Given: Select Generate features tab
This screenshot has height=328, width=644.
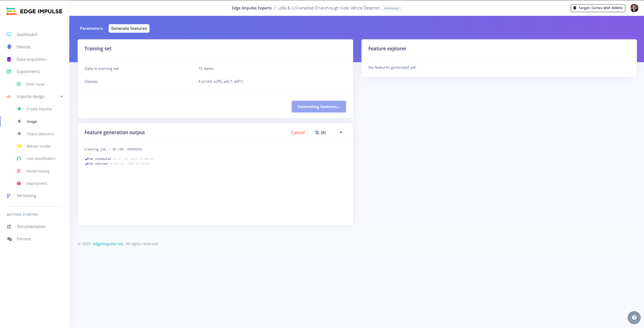Looking at the screenshot, I should coord(129,28).
